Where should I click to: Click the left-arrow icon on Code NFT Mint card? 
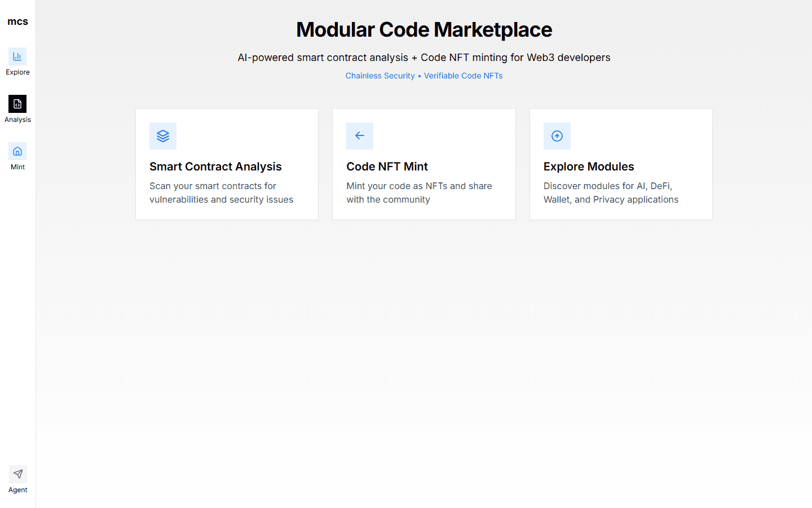tap(360, 136)
